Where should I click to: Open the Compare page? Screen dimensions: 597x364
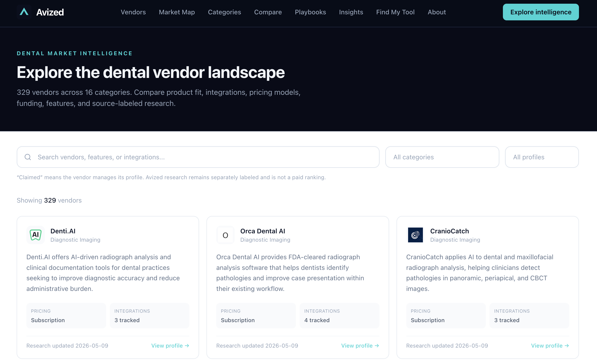pyautogui.click(x=268, y=12)
